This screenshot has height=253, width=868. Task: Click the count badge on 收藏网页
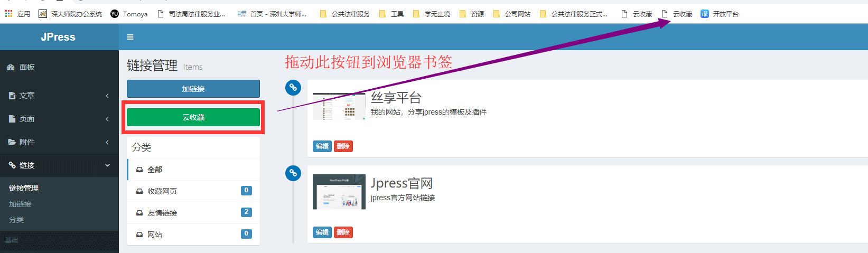point(246,191)
